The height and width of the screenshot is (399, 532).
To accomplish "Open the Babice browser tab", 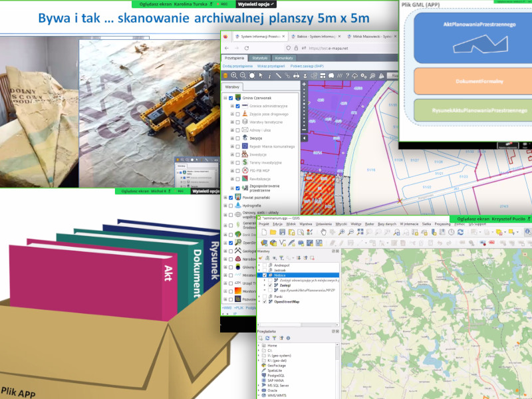I will pyautogui.click(x=317, y=37).
